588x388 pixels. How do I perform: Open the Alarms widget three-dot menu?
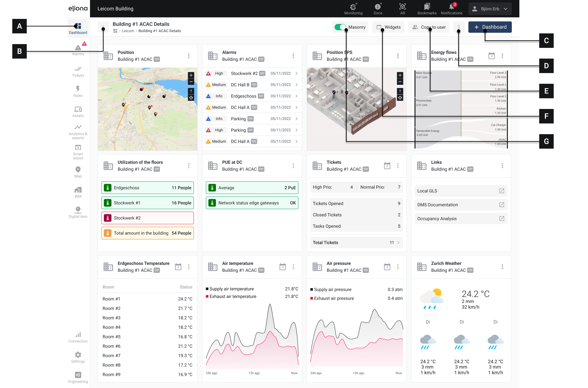coord(293,56)
